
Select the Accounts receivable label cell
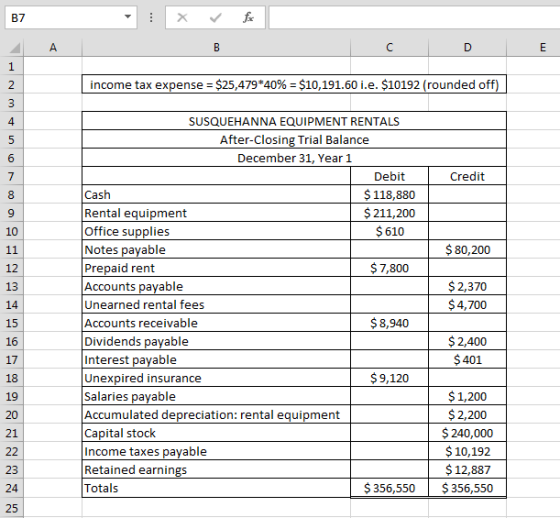tap(216, 323)
